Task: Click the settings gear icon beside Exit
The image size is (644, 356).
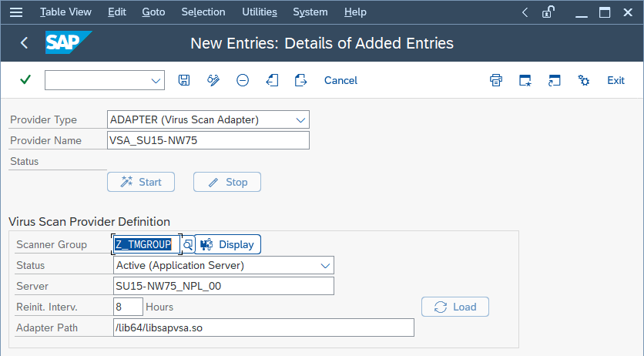Action: [x=584, y=80]
